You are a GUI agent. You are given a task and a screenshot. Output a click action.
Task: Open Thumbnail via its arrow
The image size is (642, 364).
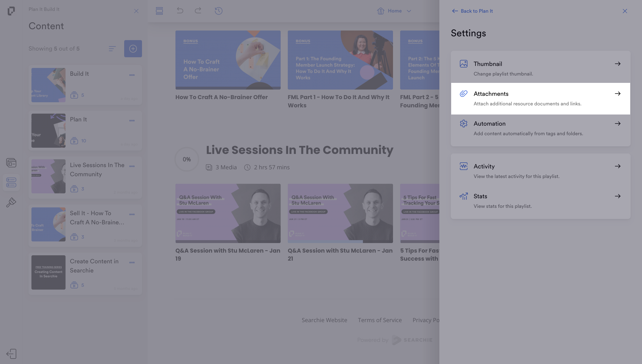click(x=618, y=64)
